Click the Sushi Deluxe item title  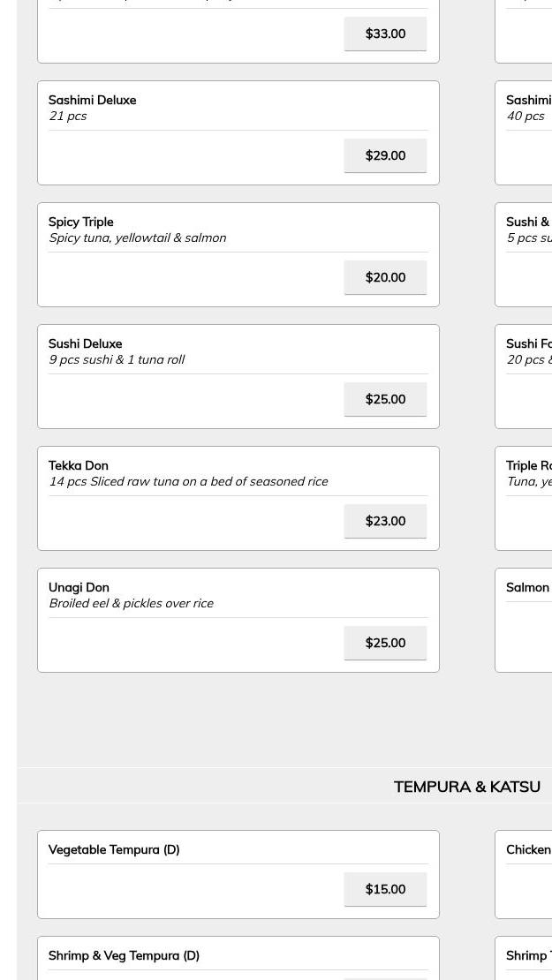click(x=85, y=344)
